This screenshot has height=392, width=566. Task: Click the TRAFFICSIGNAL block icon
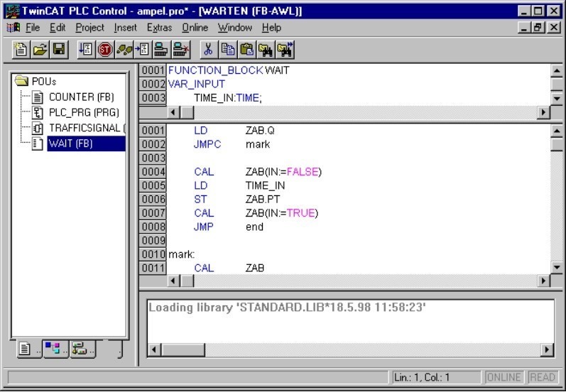click(x=37, y=128)
